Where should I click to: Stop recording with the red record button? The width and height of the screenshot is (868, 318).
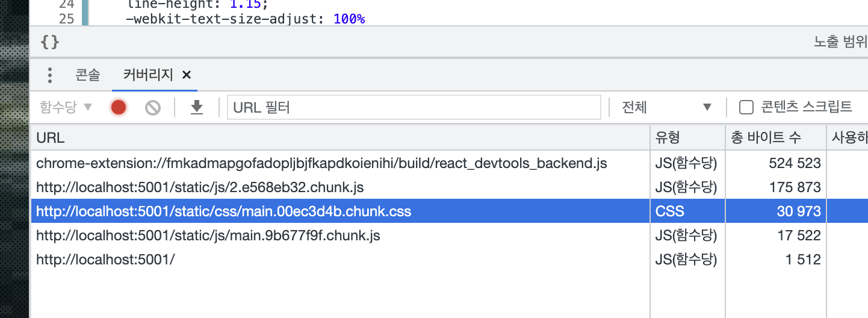[119, 108]
